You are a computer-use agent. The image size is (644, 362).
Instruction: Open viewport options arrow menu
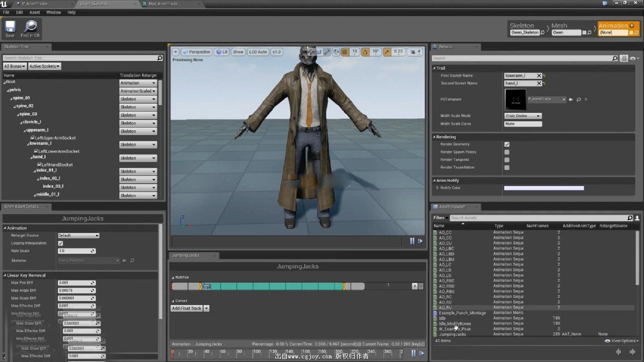click(x=176, y=52)
